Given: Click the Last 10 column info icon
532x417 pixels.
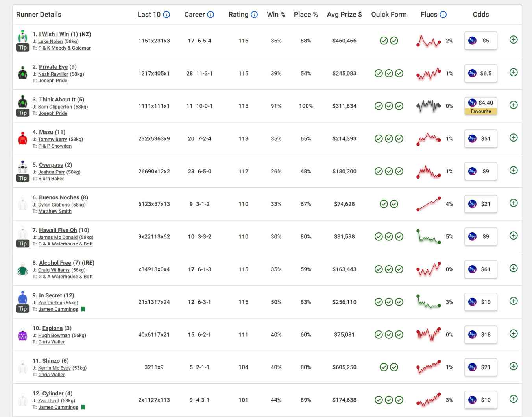Looking at the screenshot, I should [x=166, y=14].
